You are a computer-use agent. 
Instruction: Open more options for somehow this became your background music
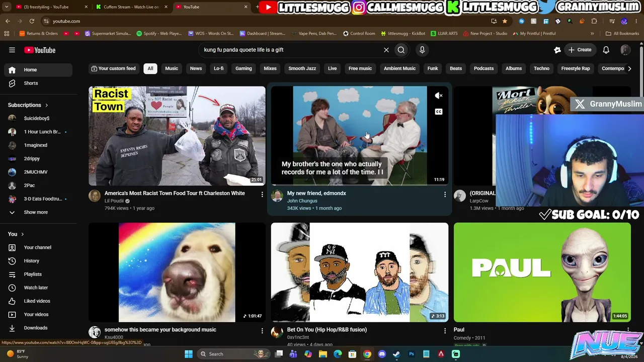(262, 331)
